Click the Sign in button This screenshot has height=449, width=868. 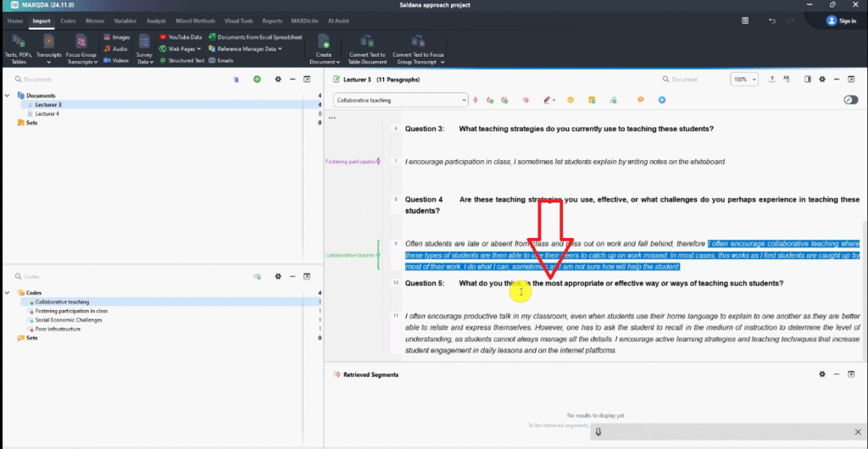[x=840, y=20]
